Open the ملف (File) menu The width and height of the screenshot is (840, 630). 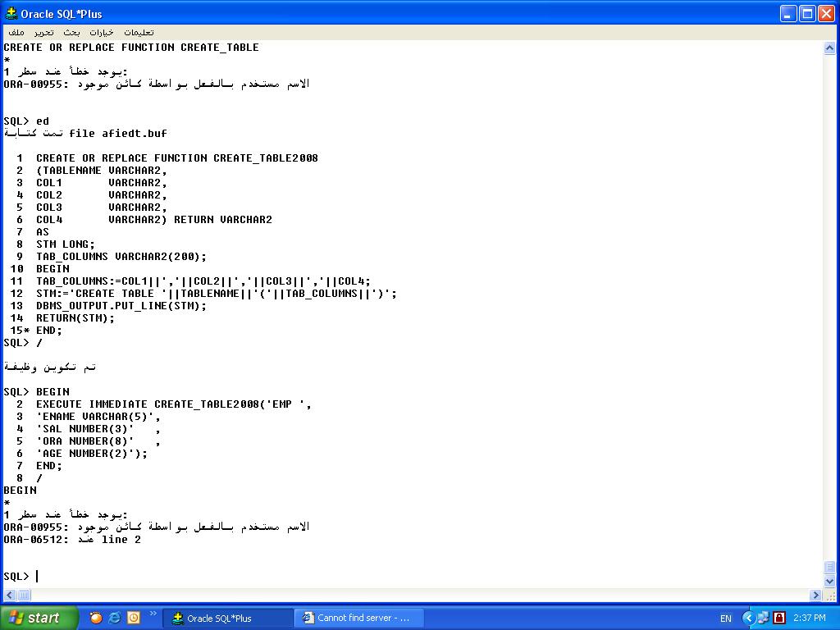tap(16, 32)
